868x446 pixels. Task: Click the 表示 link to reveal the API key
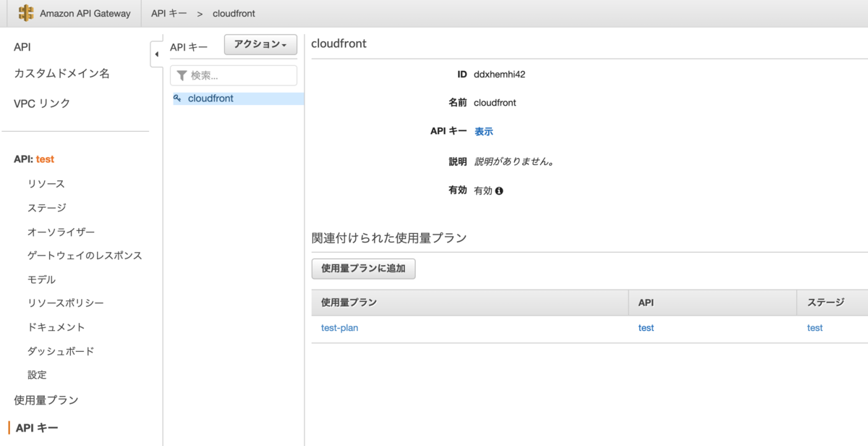click(484, 132)
